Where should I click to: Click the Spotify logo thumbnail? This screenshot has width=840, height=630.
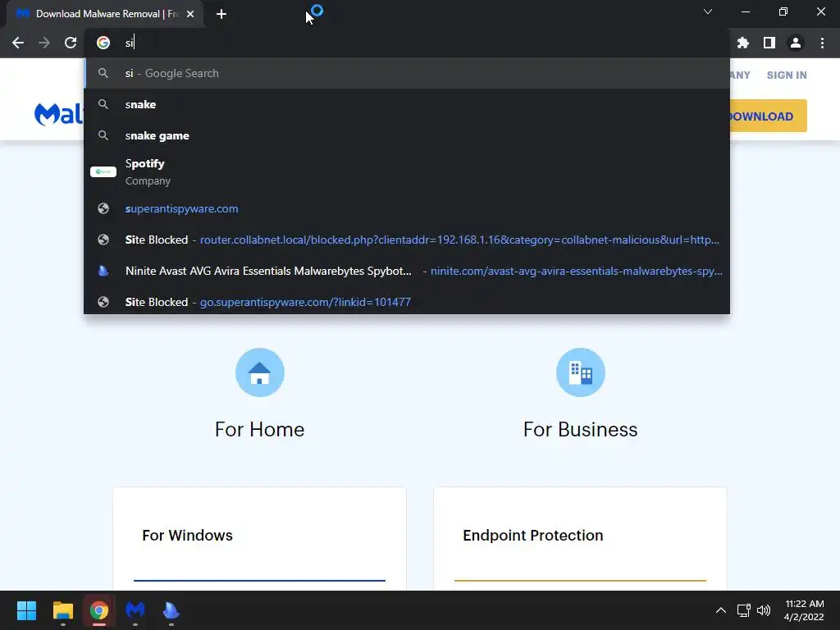(x=103, y=172)
